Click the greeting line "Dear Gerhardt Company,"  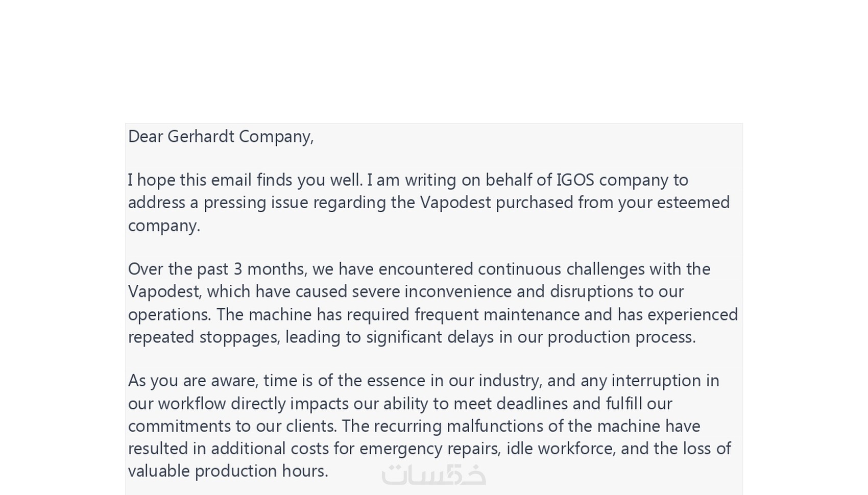pos(221,137)
